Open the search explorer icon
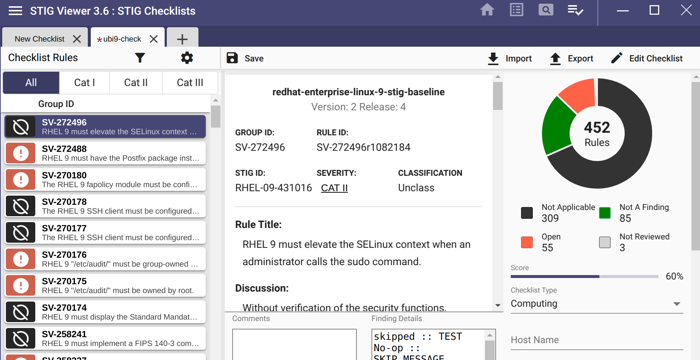This screenshot has height=360, width=700. (x=546, y=10)
